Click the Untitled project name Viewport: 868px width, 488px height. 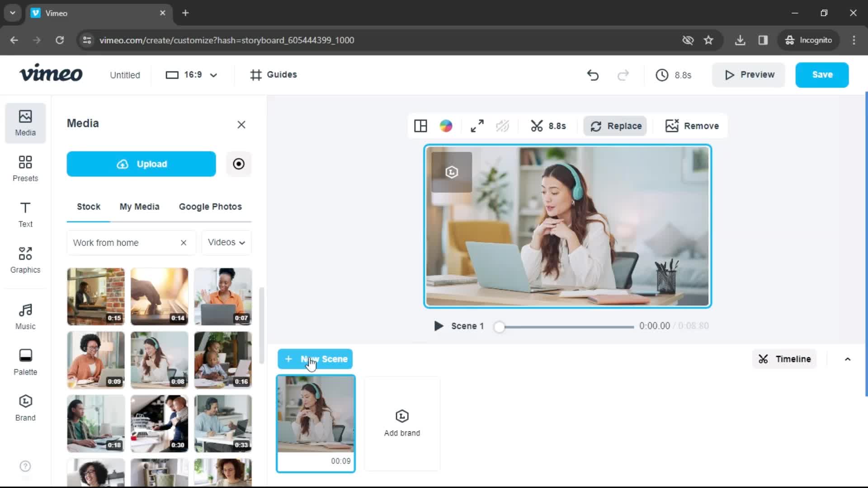[x=125, y=75]
